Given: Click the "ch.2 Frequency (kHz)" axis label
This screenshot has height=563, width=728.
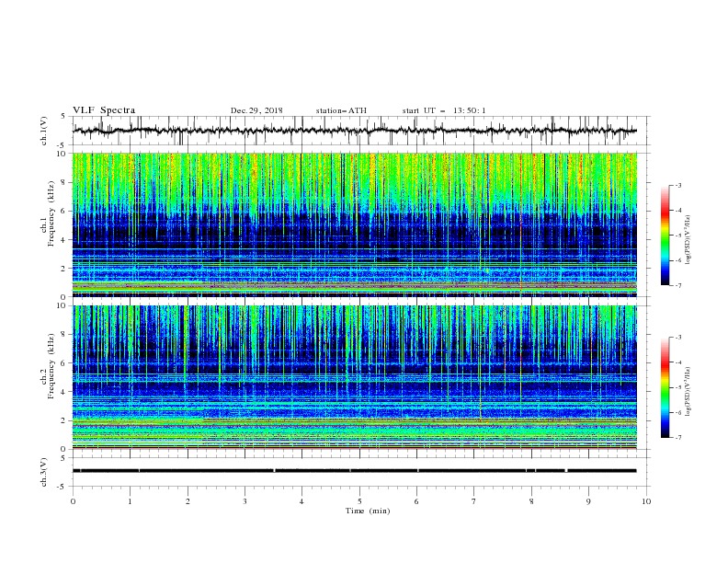Looking at the screenshot, I should pos(48,365).
